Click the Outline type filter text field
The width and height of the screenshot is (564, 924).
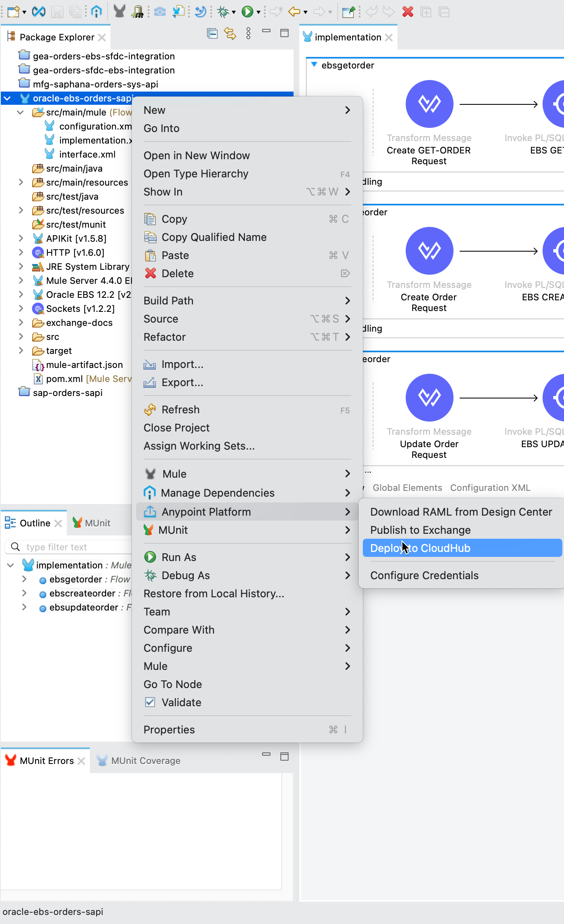(68, 547)
